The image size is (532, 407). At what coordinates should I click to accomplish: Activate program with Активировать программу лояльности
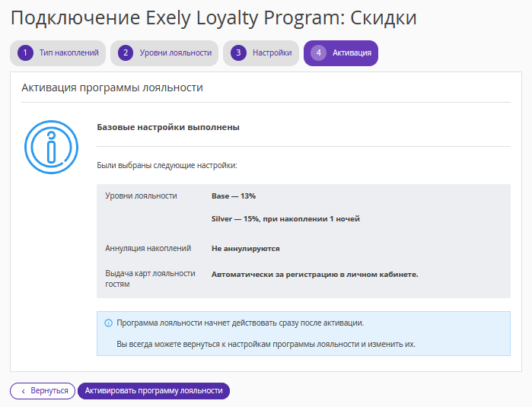154,391
